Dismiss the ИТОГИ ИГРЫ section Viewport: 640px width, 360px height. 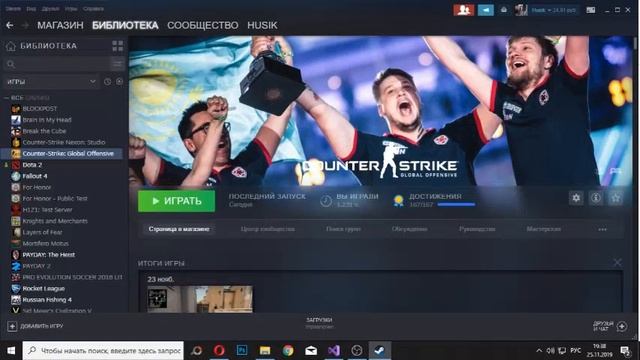click(x=617, y=262)
